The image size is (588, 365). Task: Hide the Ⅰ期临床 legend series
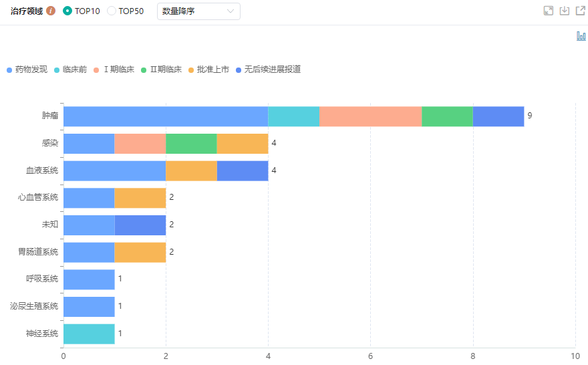click(114, 70)
